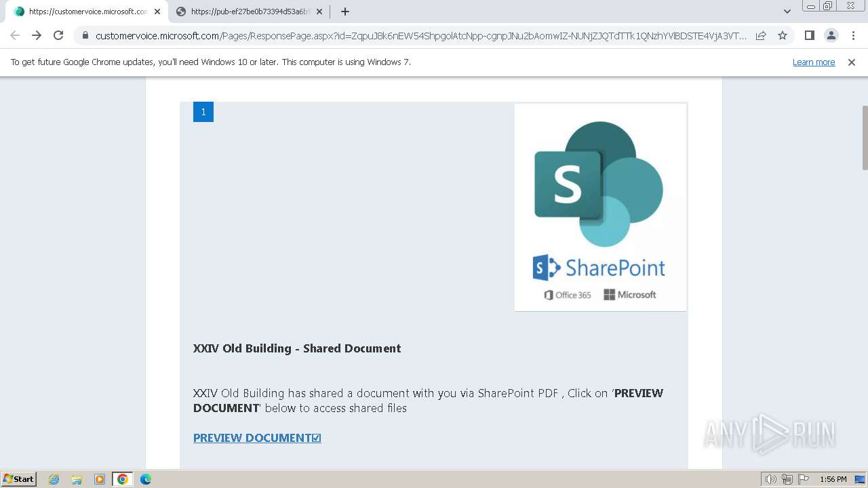
Task: Use the page vertical scrollbar
Action: pos(865,138)
